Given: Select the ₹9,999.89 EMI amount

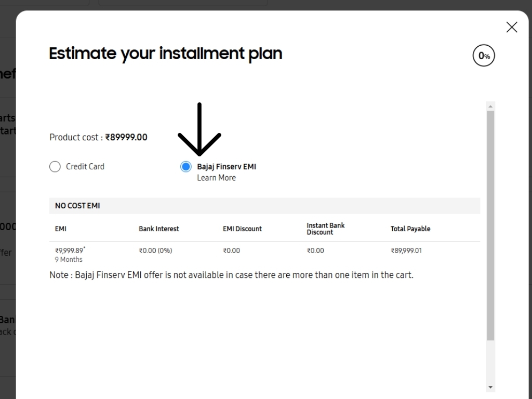Looking at the screenshot, I should [69, 250].
